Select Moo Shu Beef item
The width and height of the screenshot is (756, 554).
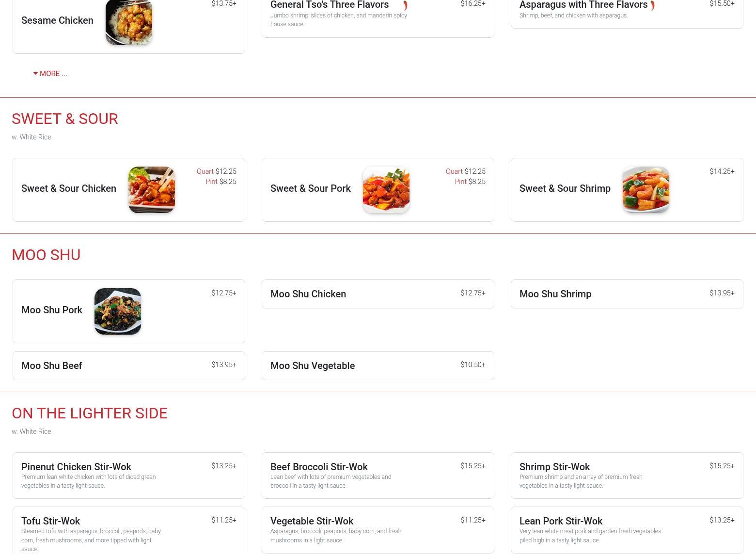[x=129, y=366]
